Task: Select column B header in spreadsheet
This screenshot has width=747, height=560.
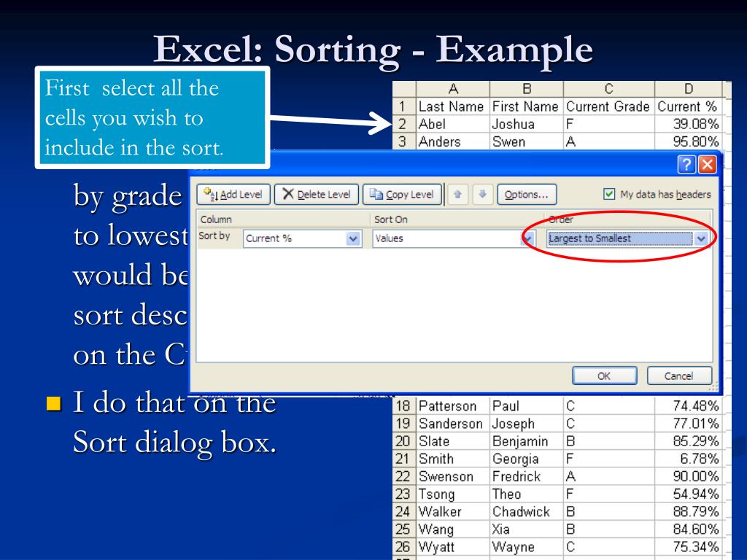Action: click(527, 89)
